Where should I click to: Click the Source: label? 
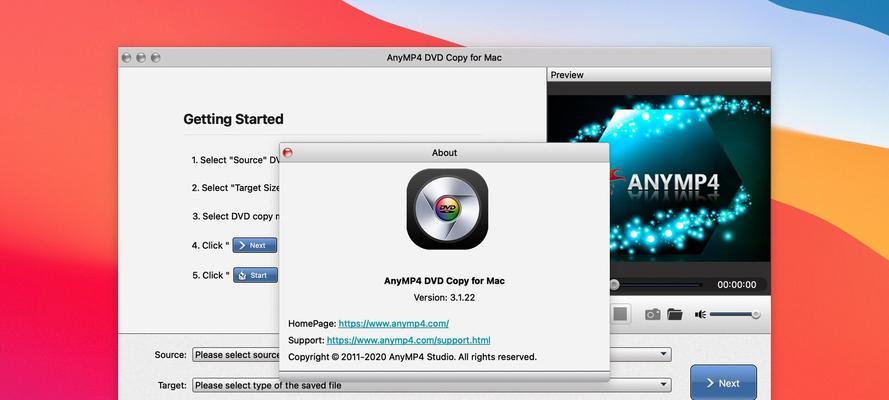point(170,355)
